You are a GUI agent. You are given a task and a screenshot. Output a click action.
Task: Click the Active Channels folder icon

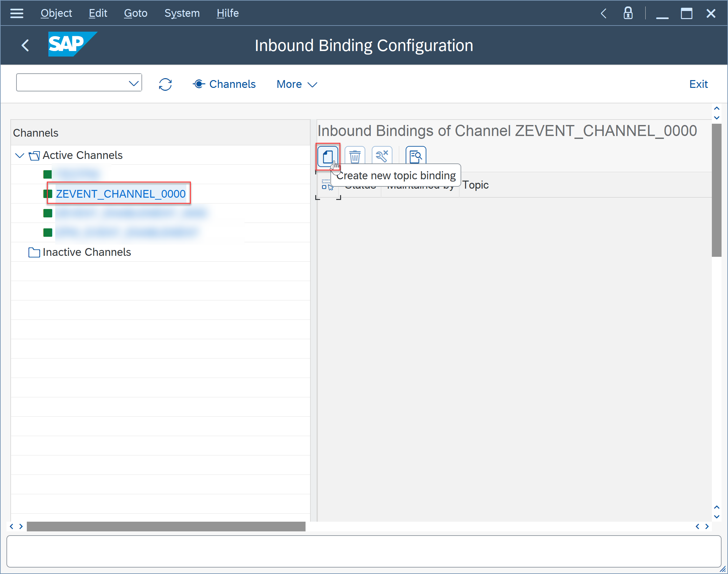pos(34,155)
